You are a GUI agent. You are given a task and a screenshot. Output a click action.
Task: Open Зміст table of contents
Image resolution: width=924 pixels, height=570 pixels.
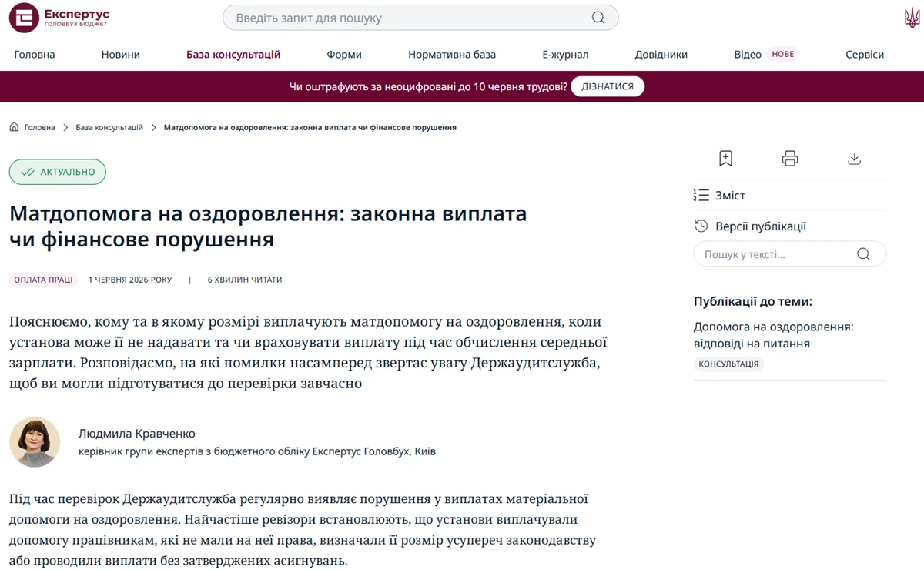pos(730,196)
